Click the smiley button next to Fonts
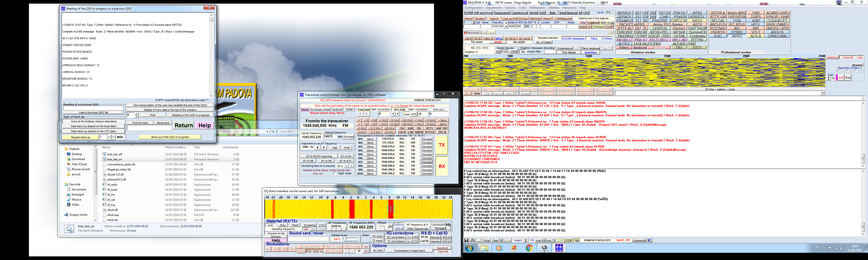868x260 pixels. (x=479, y=240)
